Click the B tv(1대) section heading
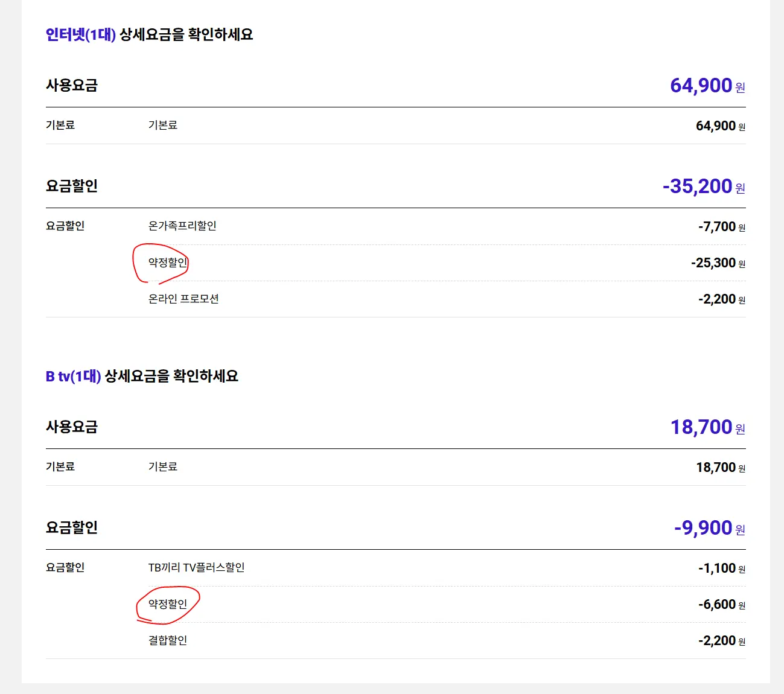This screenshot has width=784, height=694. [142, 376]
